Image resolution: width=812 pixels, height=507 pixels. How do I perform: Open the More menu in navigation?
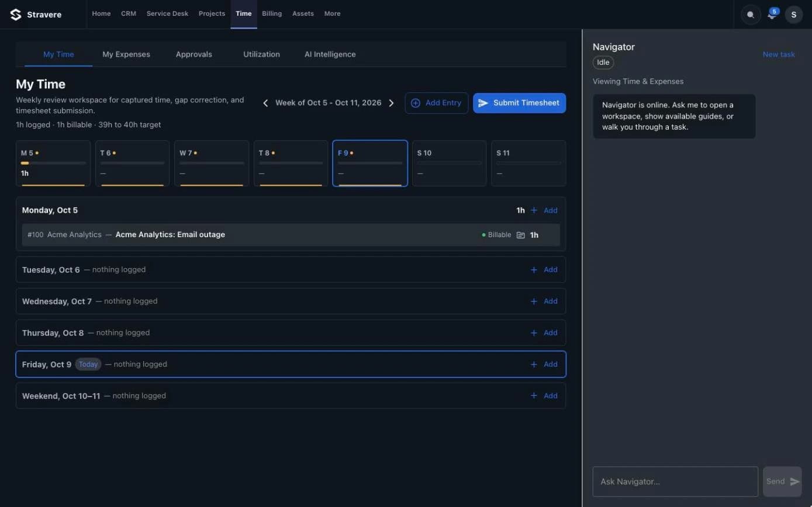[332, 13]
